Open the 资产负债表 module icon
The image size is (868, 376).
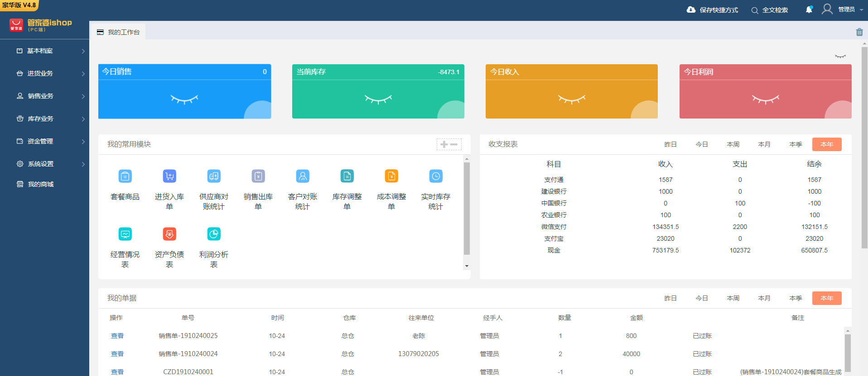(169, 234)
